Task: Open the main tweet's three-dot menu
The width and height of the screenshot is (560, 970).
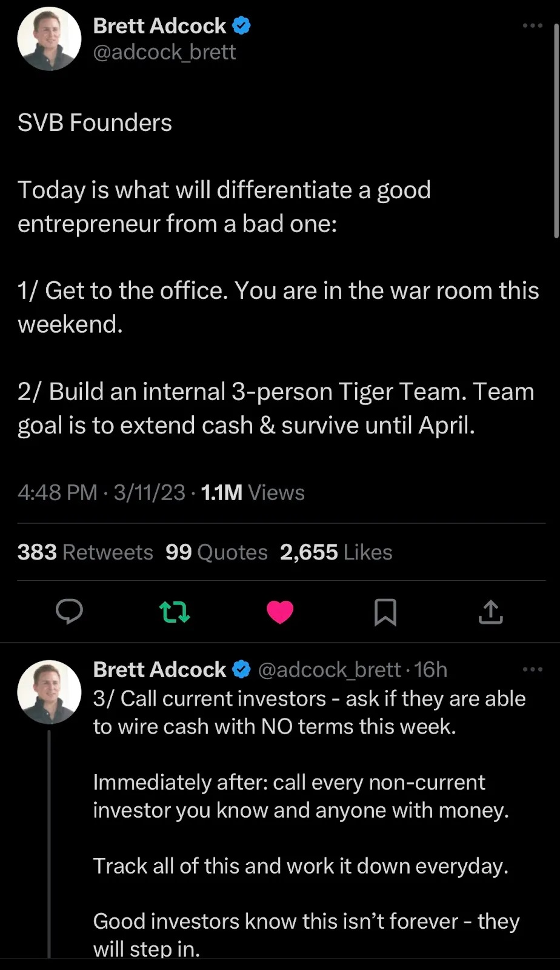Action: pyautogui.click(x=532, y=25)
